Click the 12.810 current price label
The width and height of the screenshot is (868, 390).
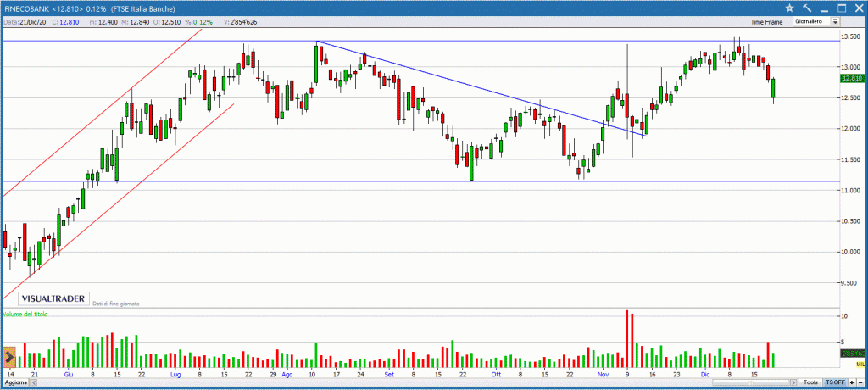tap(852, 79)
